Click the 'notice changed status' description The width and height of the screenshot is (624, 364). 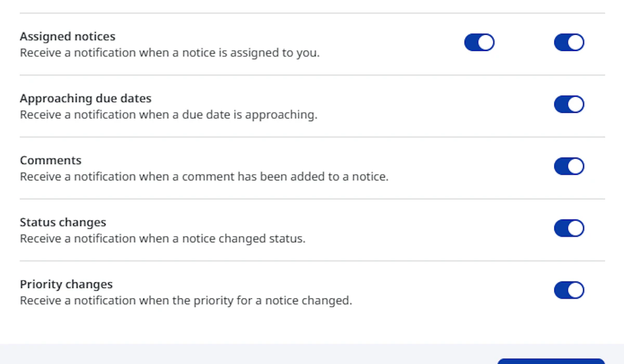click(x=162, y=239)
